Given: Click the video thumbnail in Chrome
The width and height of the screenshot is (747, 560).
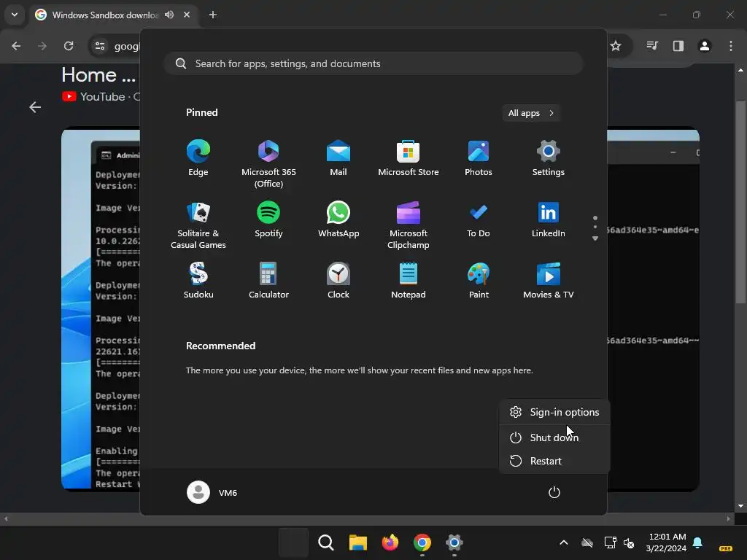Looking at the screenshot, I should click(x=101, y=308).
